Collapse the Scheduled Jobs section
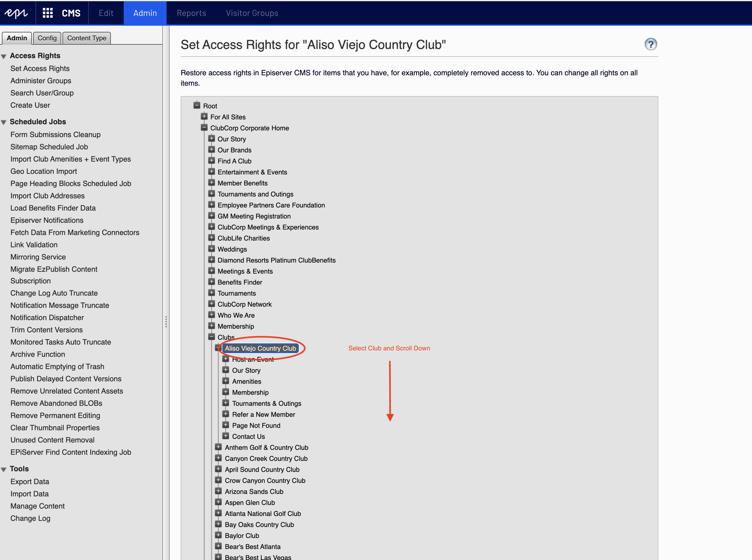752x560 pixels. (x=4, y=122)
